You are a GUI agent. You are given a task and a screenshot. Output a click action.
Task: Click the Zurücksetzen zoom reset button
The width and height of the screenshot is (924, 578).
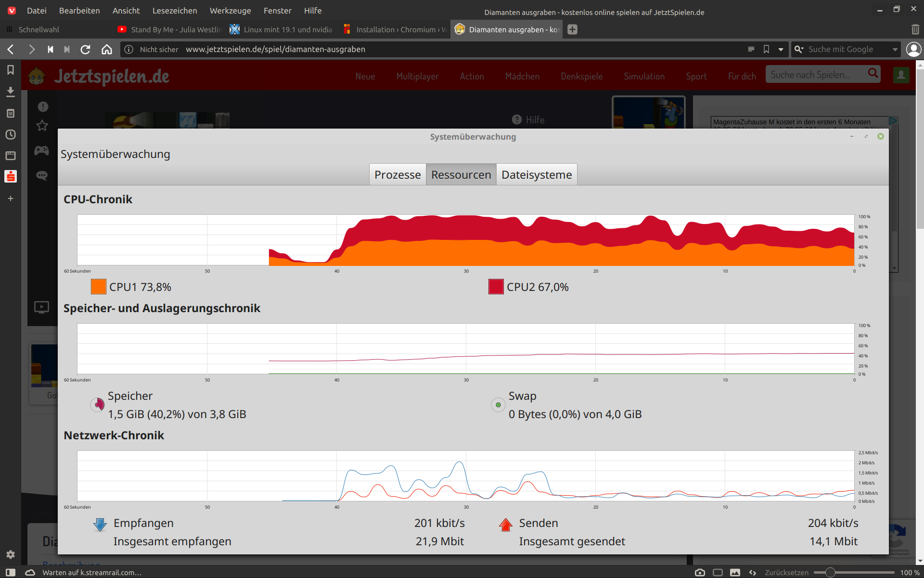coord(786,572)
